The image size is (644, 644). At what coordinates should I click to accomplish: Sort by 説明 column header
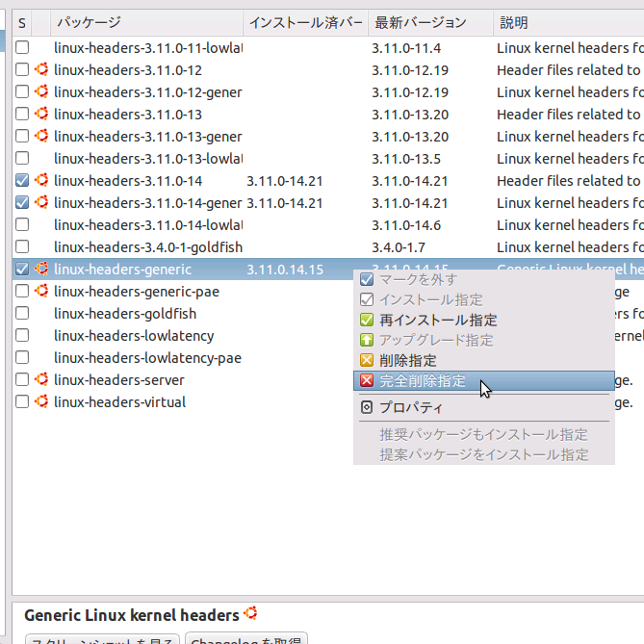point(568,22)
